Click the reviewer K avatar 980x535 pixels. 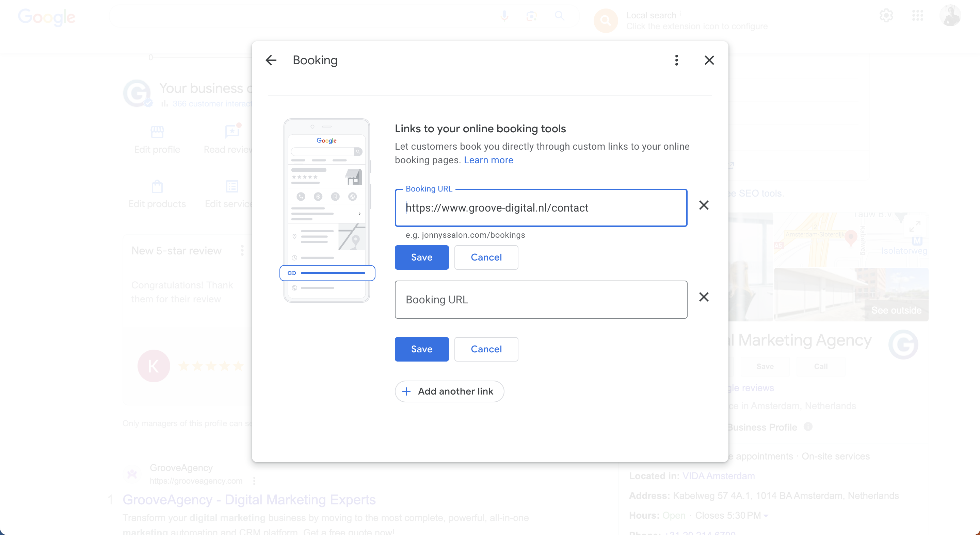click(154, 366)
